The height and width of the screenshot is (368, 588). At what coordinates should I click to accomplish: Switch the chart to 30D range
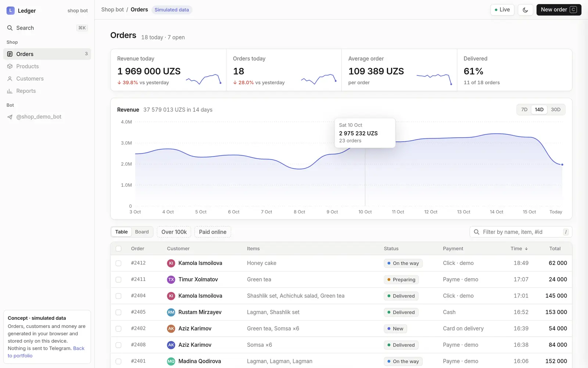[556, 110]
